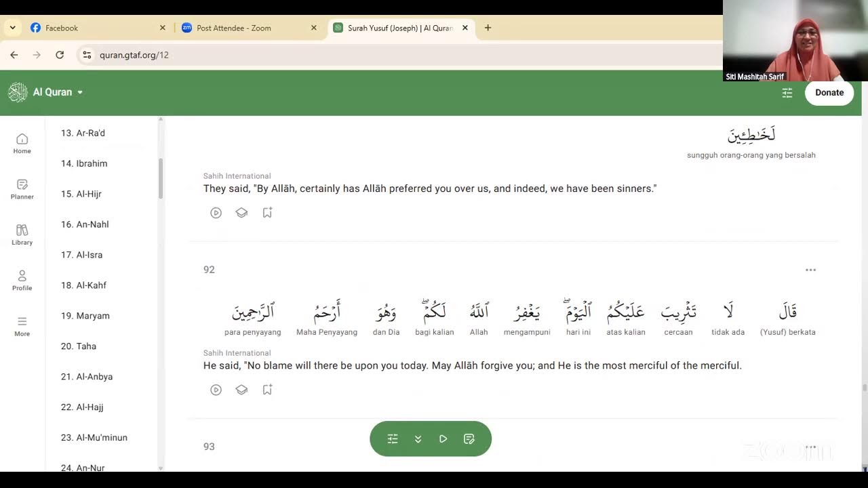Play audio for verse 92

(x=216, y=390)
